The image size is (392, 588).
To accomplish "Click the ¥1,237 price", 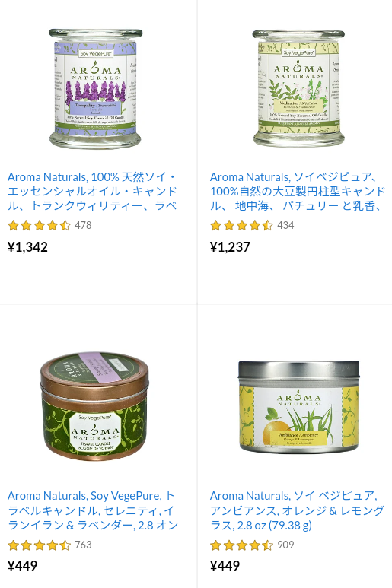I will point(230,247).
